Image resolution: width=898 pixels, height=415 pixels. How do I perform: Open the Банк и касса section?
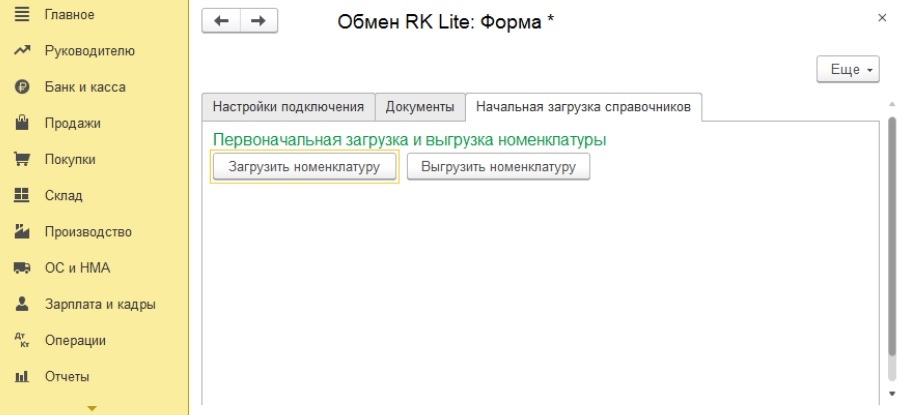85,87
